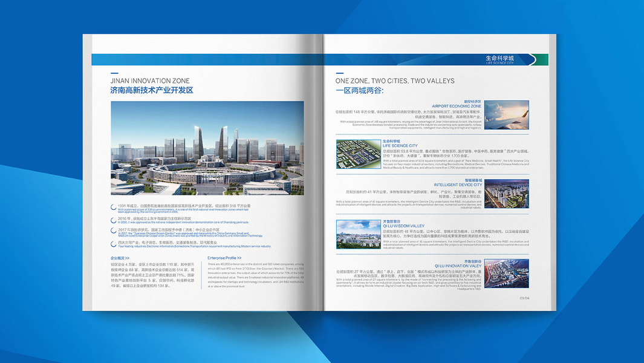Click the 智能装备城 Chinese label
Image resolution: width=644 pixels, height=363 pixels.
pyautogui.click(x=473, y=180)
